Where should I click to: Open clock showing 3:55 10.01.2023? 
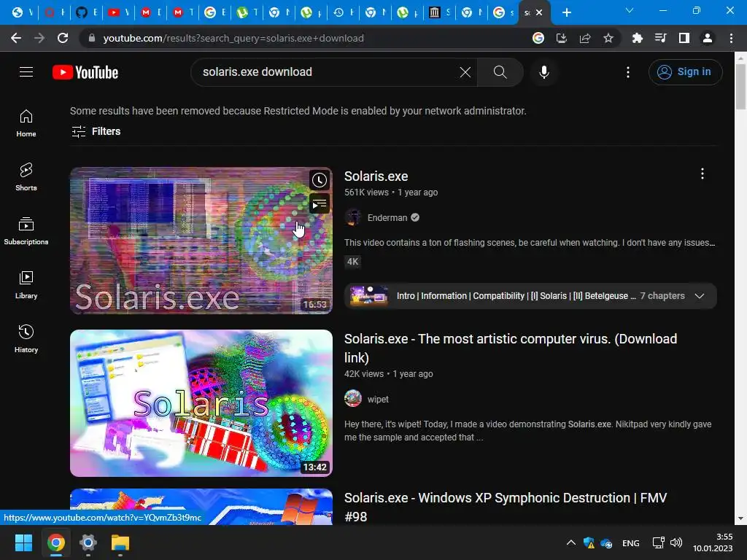(713, 542)
